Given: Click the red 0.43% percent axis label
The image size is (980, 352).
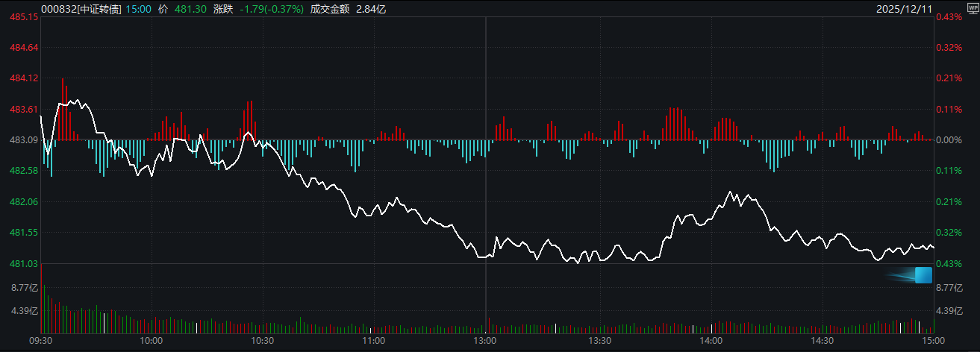Looking at the screenshot, I should pos(949,16).
